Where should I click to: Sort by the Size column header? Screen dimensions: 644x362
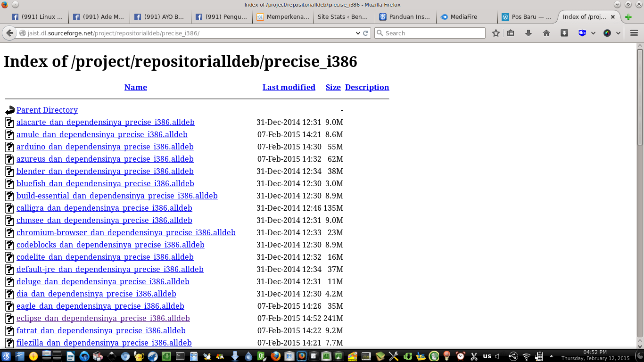coord(333,87)
